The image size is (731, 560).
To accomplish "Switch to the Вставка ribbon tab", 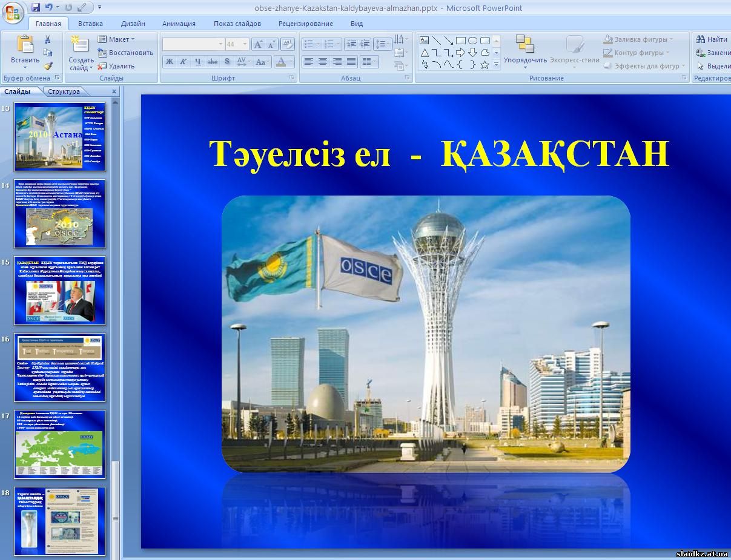I will pos(90,24).
